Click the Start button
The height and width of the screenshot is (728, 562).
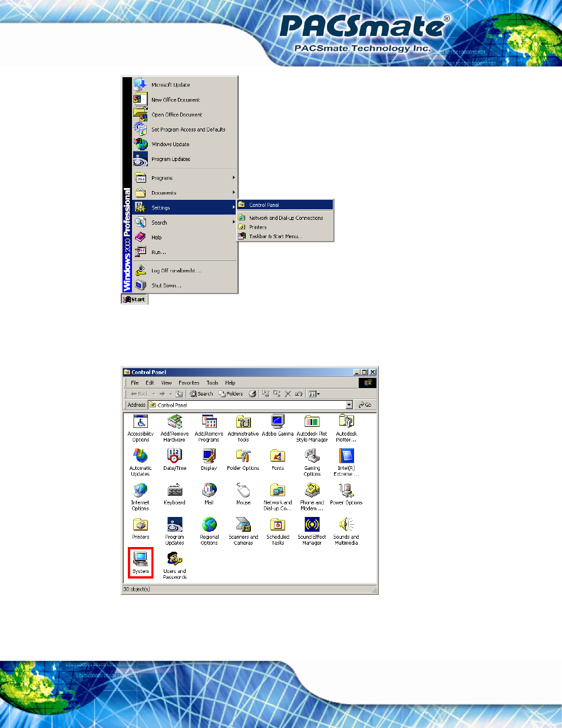click(135, 299)
